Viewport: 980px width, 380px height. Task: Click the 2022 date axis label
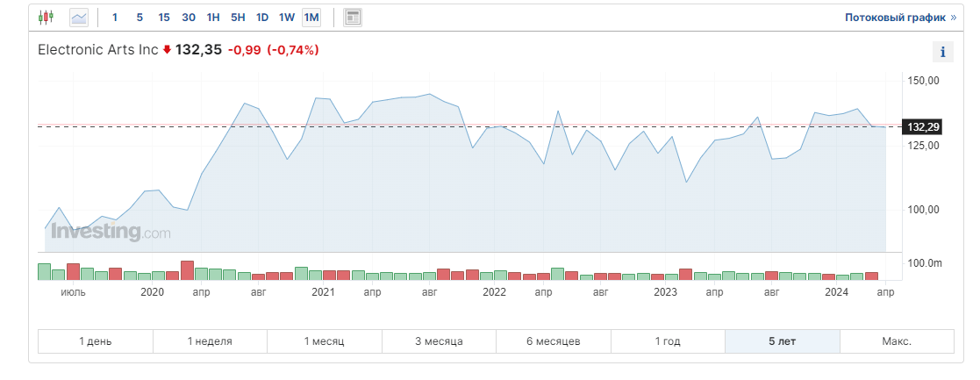(x=494, y=292)
